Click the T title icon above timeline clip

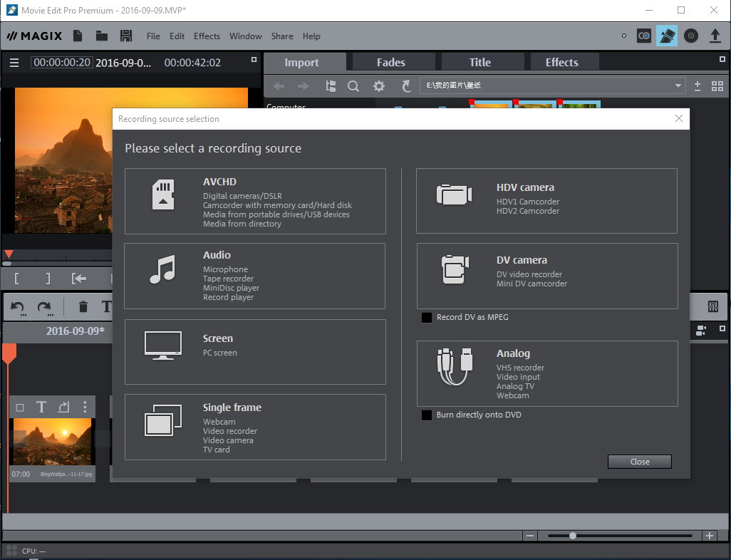point(41,407)
